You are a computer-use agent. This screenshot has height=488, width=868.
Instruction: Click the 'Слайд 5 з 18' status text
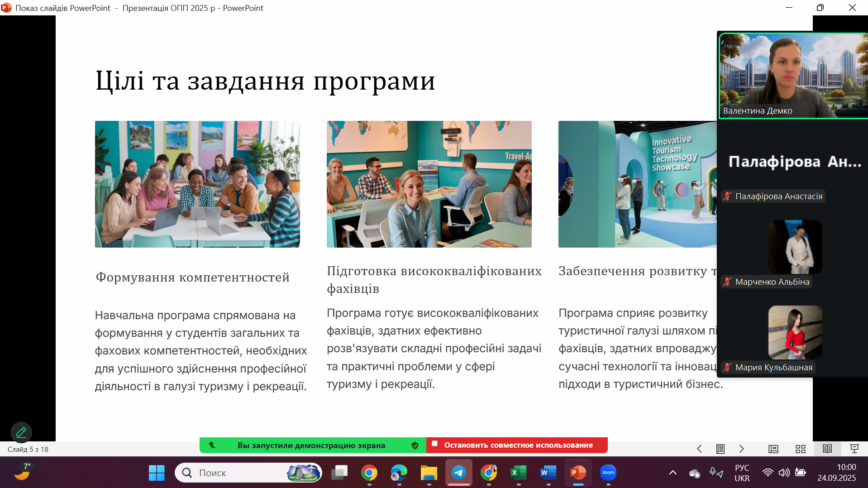28,450
